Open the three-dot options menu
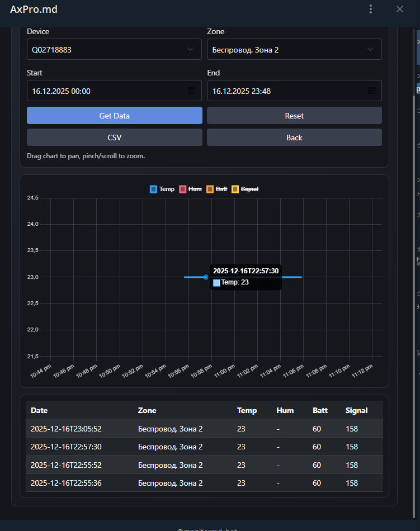 click(x=370, y=9)
